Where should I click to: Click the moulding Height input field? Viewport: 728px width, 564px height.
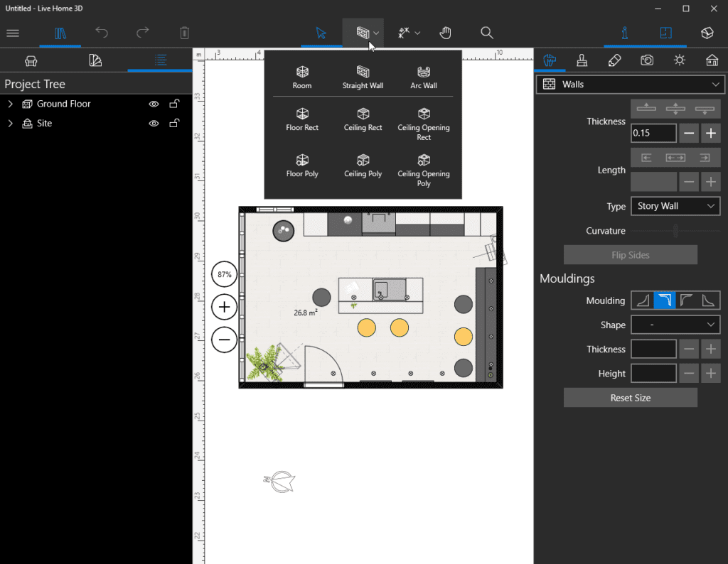(653, 374)
